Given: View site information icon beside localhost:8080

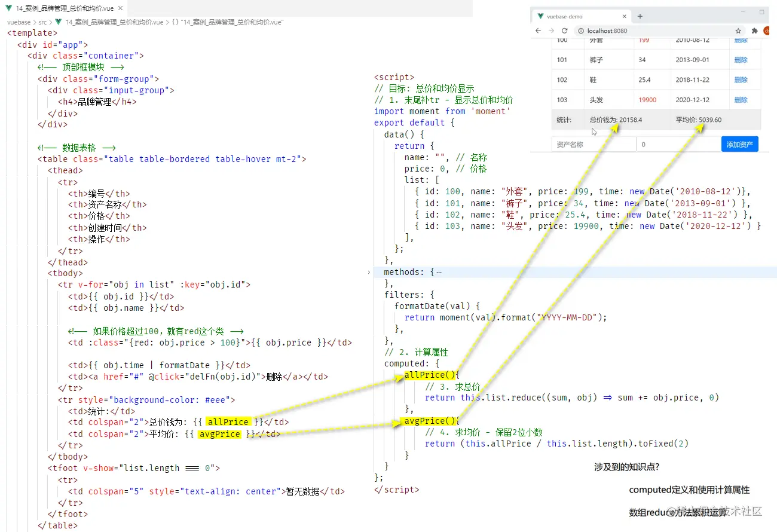Looking at the screenshot, I should (x=580, y=30).
